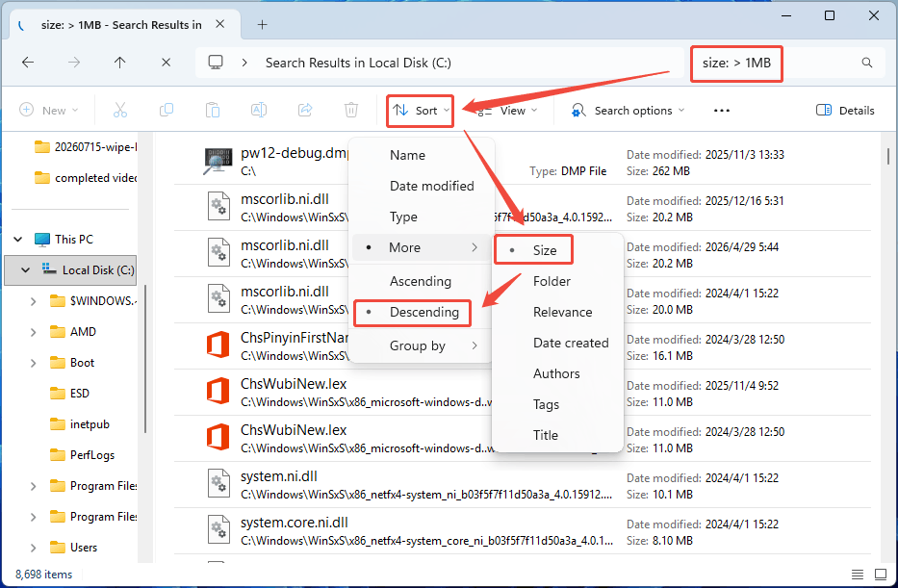This screenshot has height=588, width=898.
Task: Click the first ChsWubiNew.lex Office icon dated 2025/11/4
Action: (x=218, y=393)
